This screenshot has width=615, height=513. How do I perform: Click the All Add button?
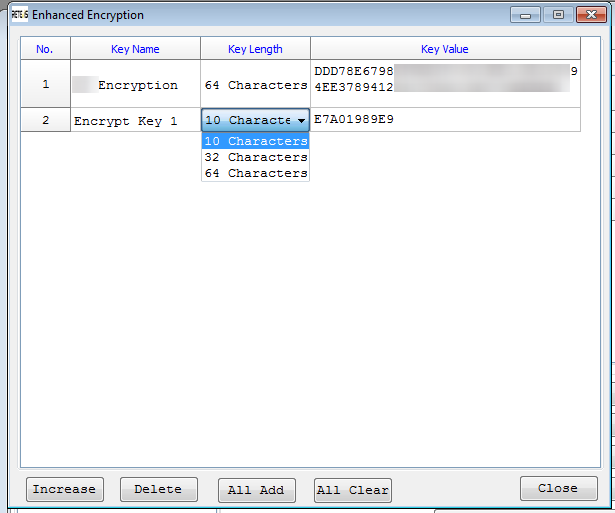pos(255,490)
